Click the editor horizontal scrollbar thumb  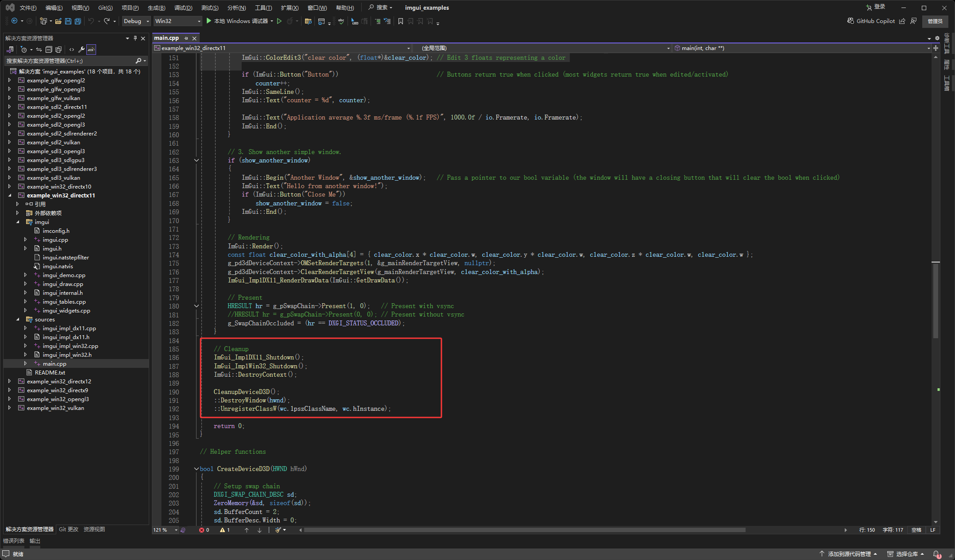525,530
